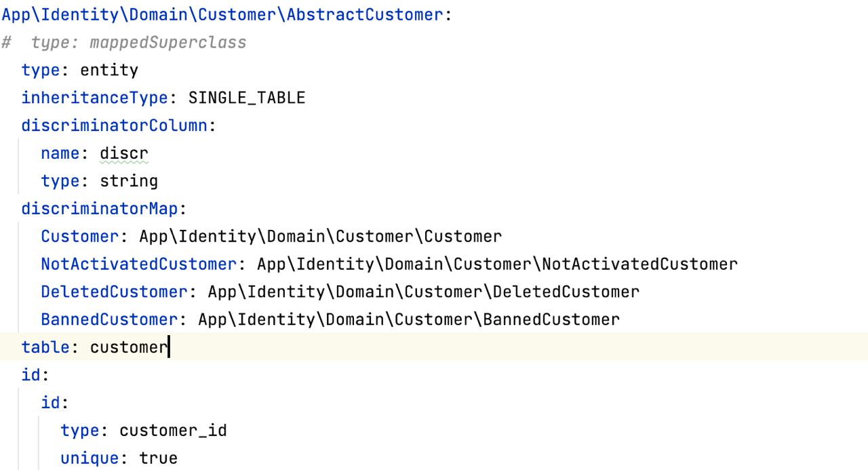Screen dimensions: 868x470
Task: Click the DeletedCustomer key
Action: pyautogui.click(x=114, y=292)
